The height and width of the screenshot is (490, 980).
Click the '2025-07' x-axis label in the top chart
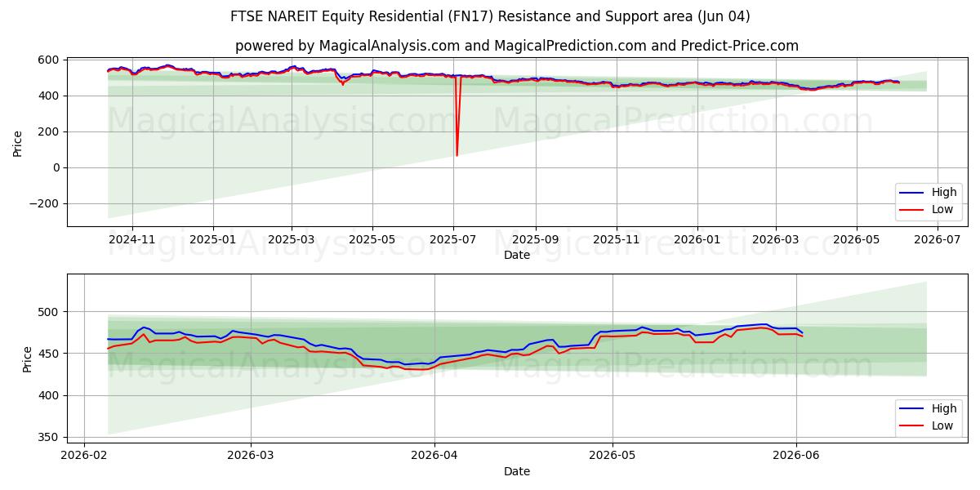[x=453, y=241]
